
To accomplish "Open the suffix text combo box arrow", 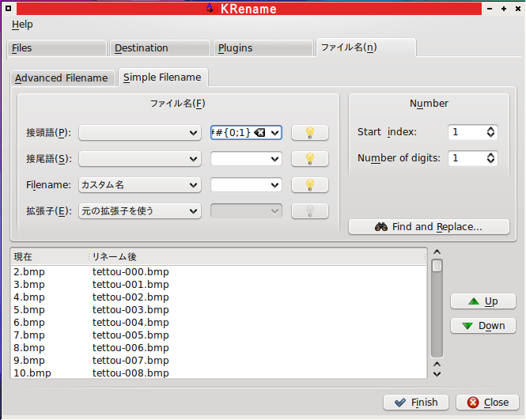I will 274,159.
